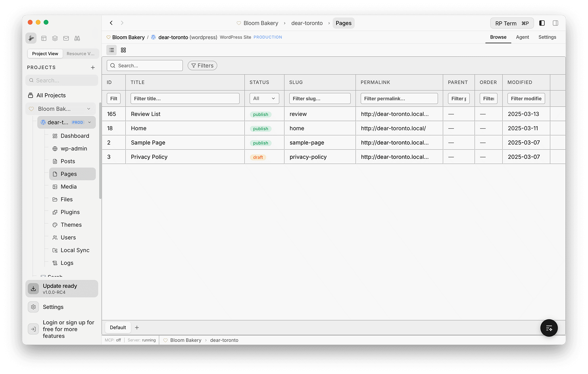
Task: Click the Filters funnel button above the table
Action: [x=202, y=65]
